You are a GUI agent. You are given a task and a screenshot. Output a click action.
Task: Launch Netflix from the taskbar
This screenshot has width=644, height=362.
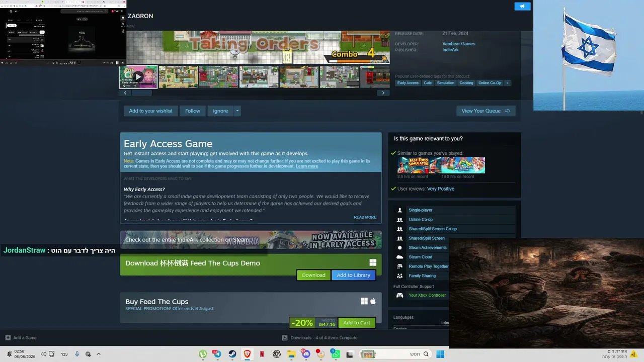coord(262,354)
